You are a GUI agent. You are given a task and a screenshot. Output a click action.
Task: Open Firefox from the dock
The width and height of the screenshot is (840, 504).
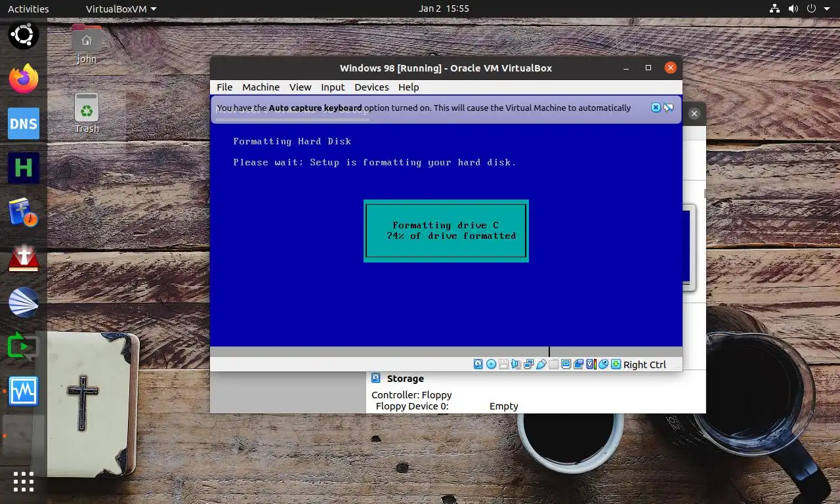coord(24,79)
